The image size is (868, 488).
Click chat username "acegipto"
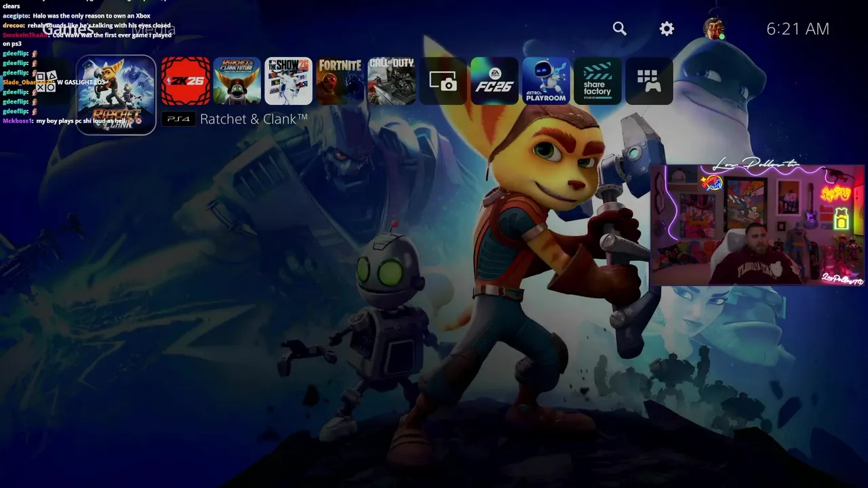pos(16,16)
